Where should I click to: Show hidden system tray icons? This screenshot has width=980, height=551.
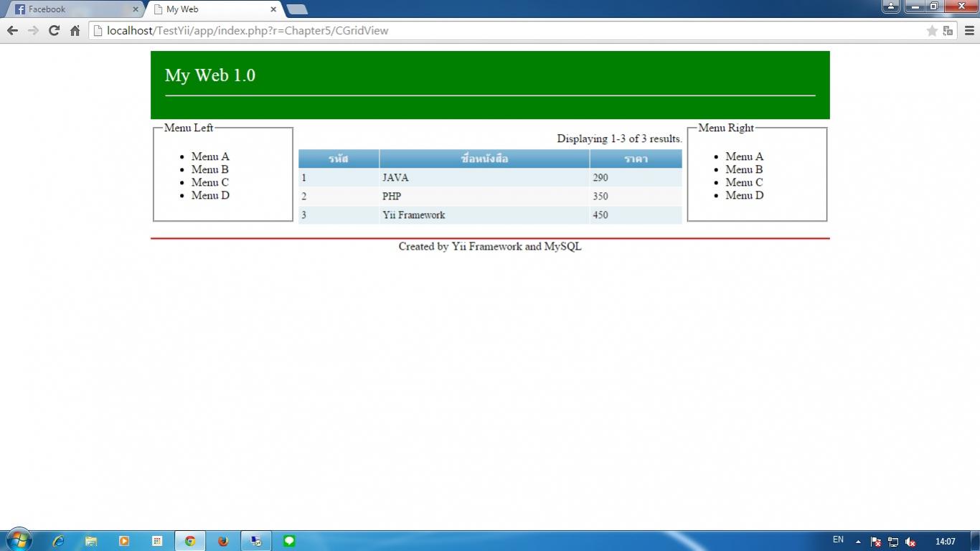click(x=858, y=542)
